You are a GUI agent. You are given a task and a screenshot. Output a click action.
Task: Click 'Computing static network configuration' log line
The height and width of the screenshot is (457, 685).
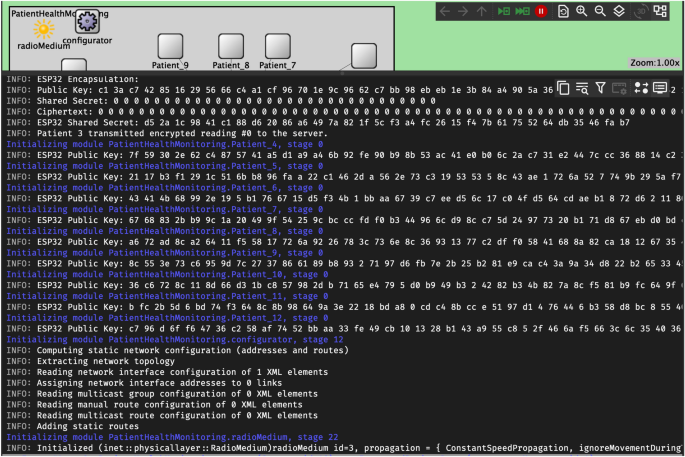[x=177, y=350]
